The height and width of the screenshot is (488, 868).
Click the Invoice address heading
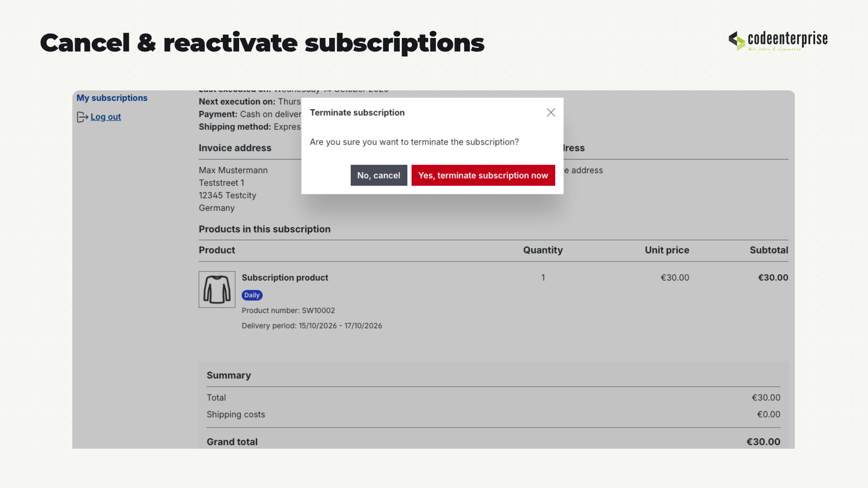pyautogui.click(x=235, y=148)
